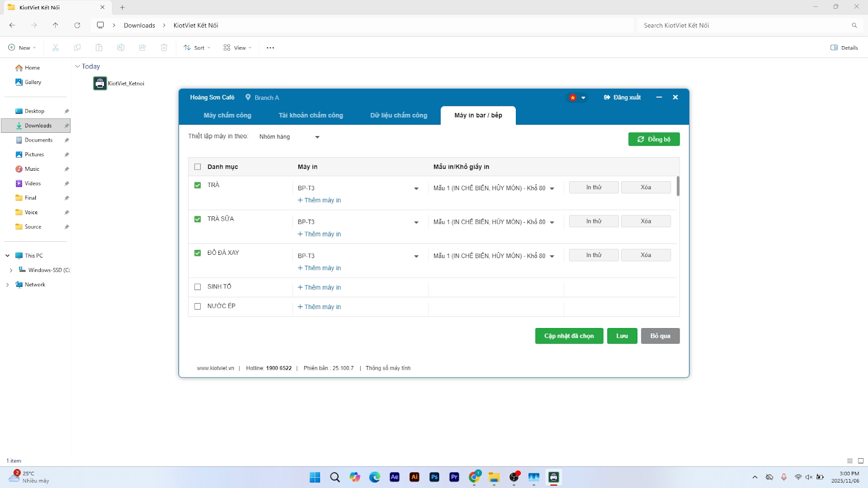Screen dimensions: 868x488
Task: Toggle the Danh mục select-all checkbox
Action: pos(197,167)
